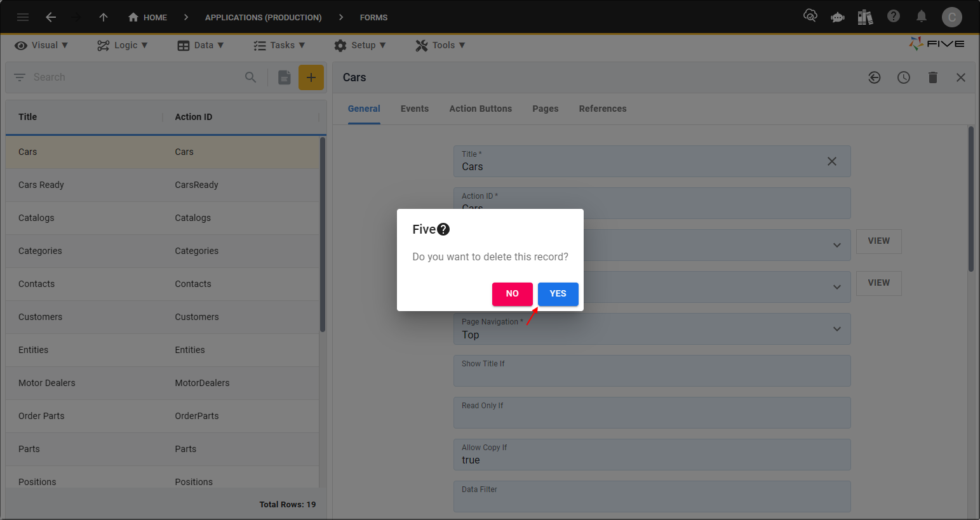Select the Customers row

(x=163, y=317)
